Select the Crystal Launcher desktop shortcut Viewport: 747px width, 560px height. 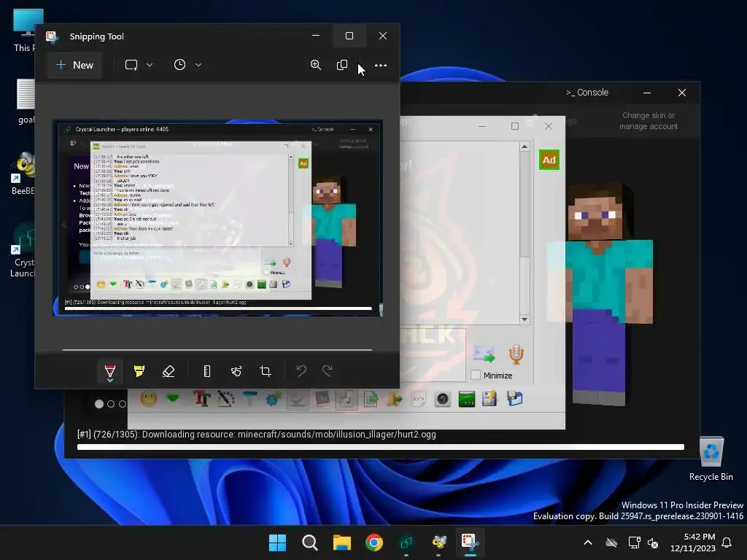(x=23, y=251)
